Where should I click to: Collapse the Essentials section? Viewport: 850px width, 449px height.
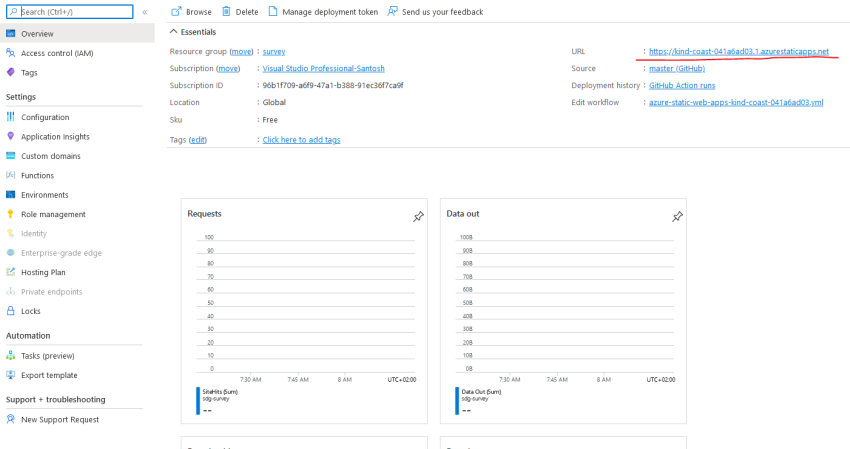173,32
